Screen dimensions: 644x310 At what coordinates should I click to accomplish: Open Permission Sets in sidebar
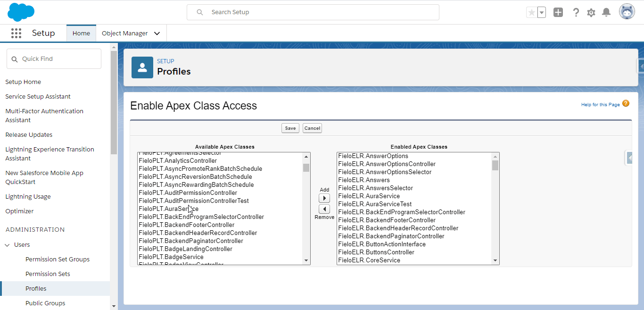(x=48, y=274)
